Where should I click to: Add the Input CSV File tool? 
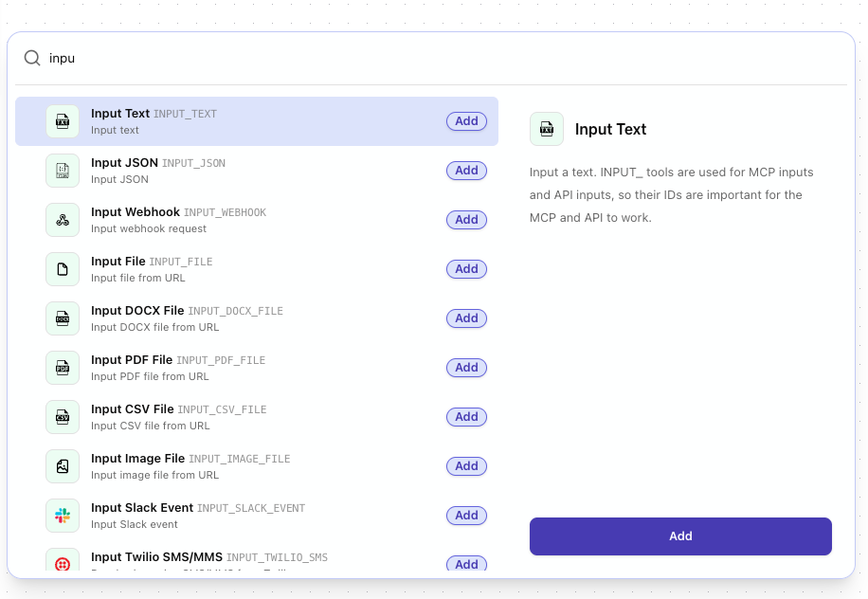(x=466, y=417)
